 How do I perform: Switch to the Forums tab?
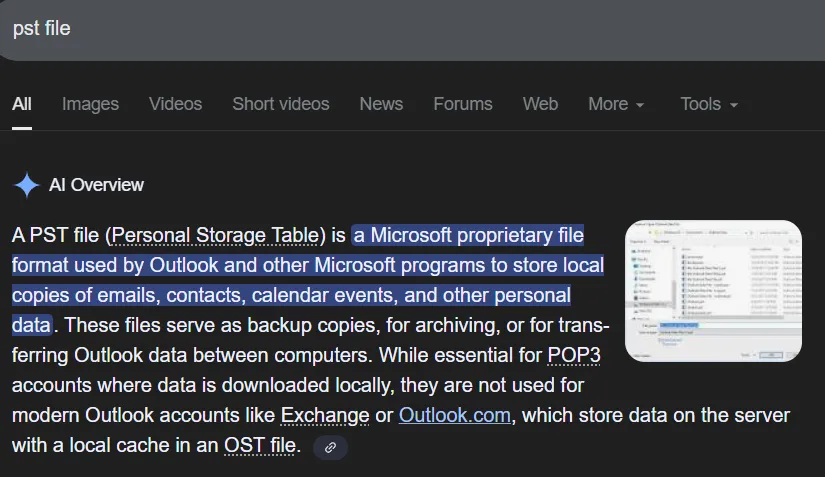click(462, 104)
